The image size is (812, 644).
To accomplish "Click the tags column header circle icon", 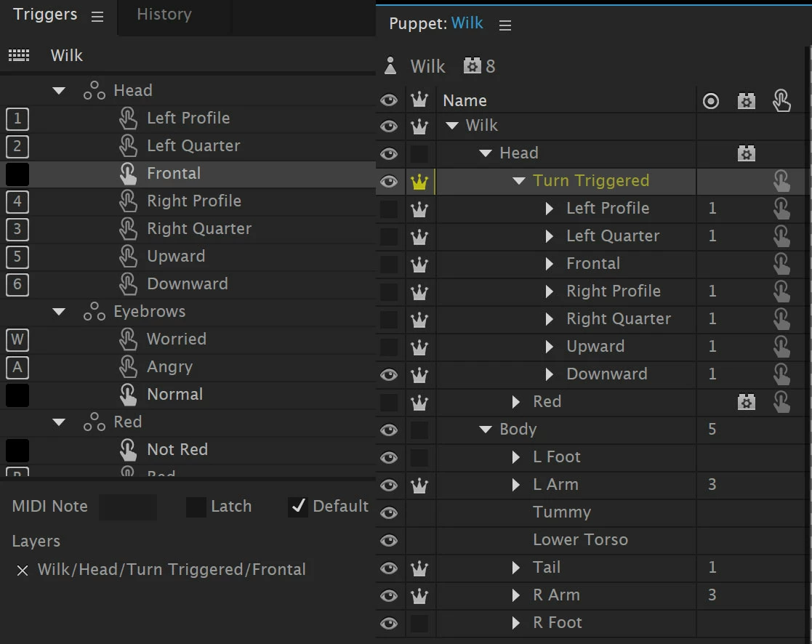I will point(710,100).
